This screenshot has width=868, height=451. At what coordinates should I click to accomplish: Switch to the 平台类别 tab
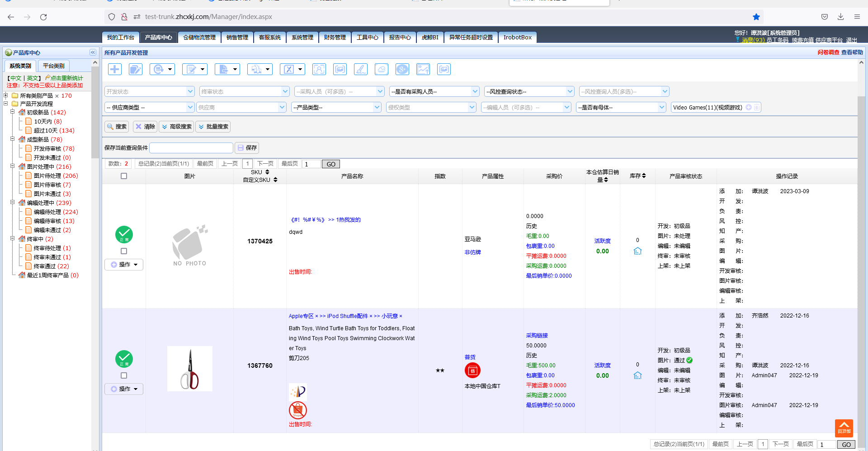(x=54, y=66)
